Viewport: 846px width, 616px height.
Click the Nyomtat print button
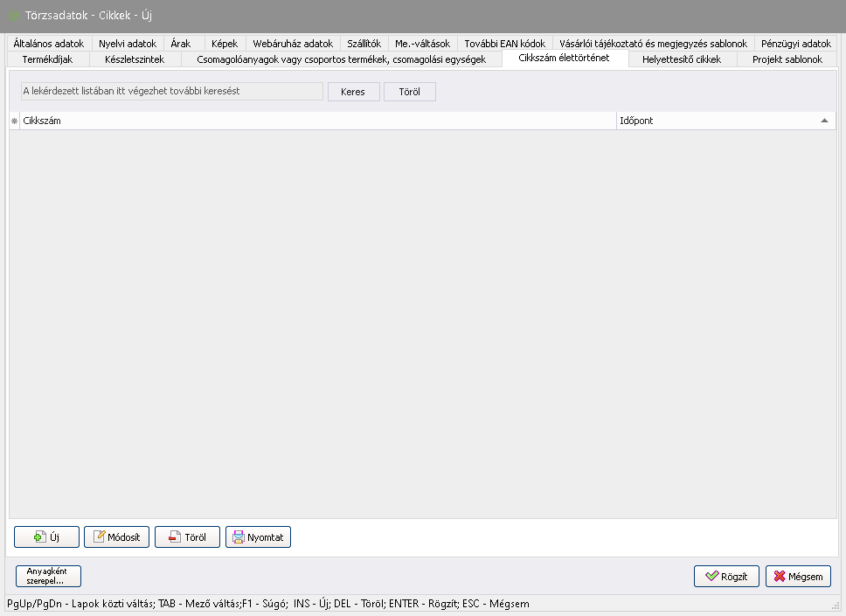coord(258,537)
